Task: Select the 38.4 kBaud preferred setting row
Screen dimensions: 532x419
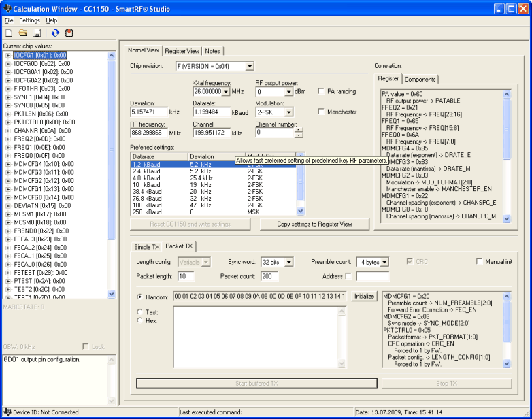Action: (x=214, y=192)
